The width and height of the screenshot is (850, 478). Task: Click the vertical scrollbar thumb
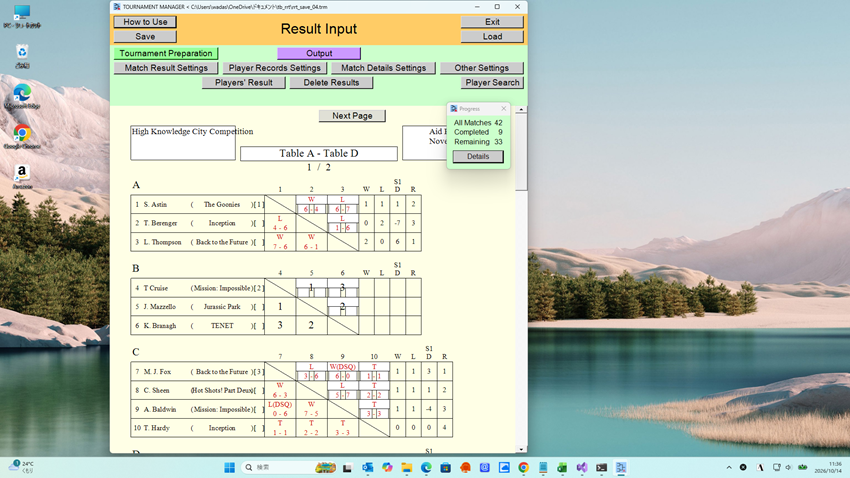521,152
